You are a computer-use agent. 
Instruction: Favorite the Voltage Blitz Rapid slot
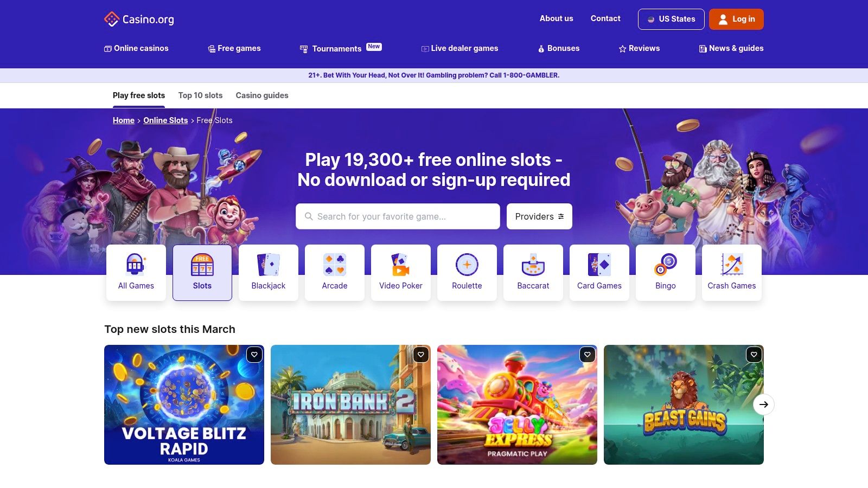point(255,354)
